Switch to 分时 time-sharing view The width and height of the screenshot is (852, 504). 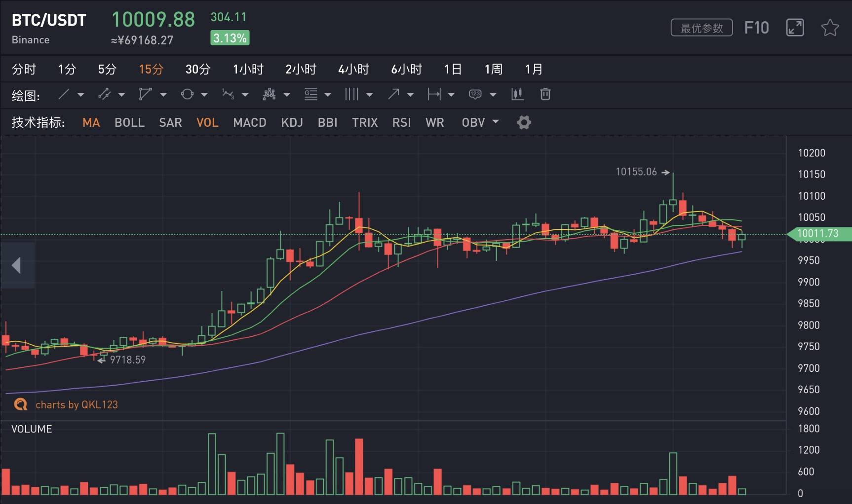[24, 69]
